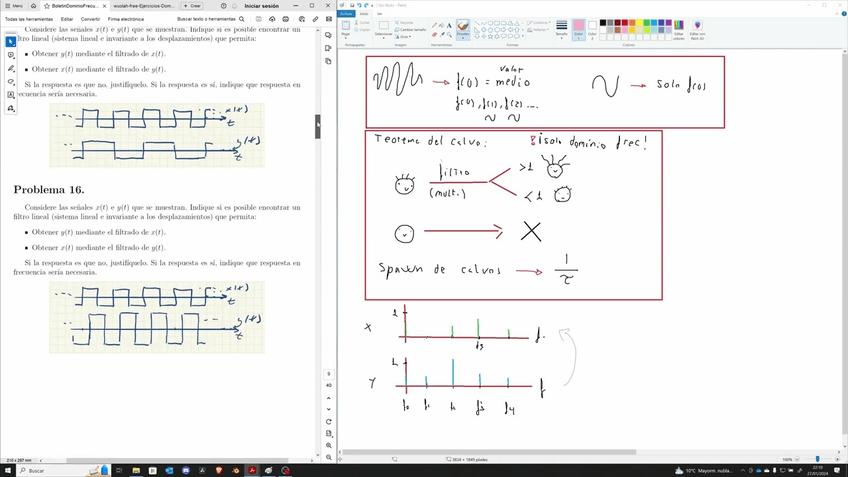The height and width of the screenshot is (477, 848).
Task: Activate the Color 1 selector
Action: (578, 28)
